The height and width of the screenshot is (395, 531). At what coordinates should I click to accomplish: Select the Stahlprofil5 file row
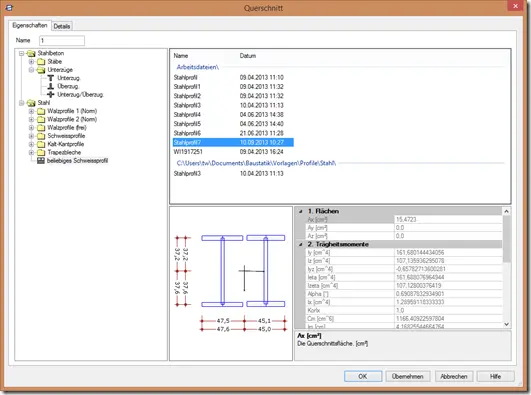click(233, 124)
